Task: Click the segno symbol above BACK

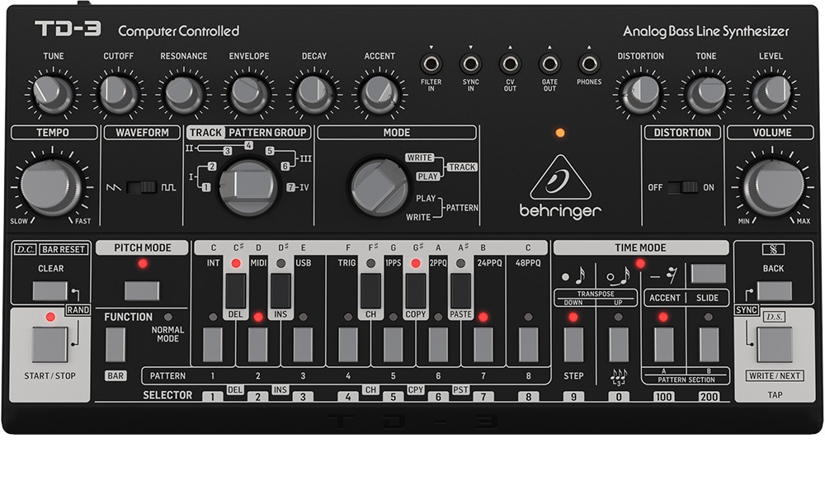Action: tap(774, 249)
